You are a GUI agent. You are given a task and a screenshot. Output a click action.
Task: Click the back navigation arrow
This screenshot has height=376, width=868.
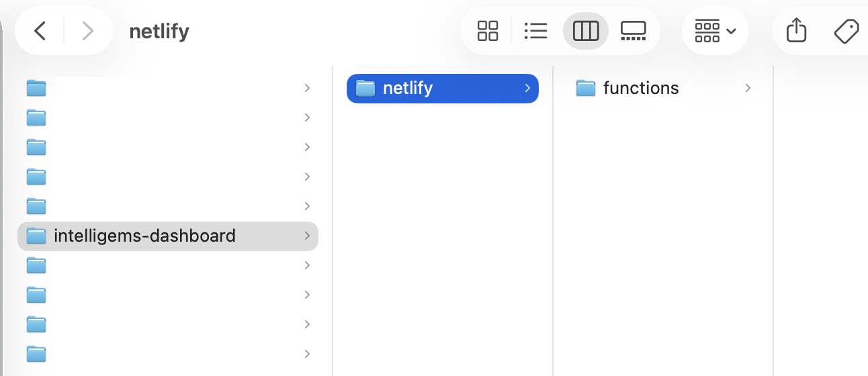coord(40,31)
